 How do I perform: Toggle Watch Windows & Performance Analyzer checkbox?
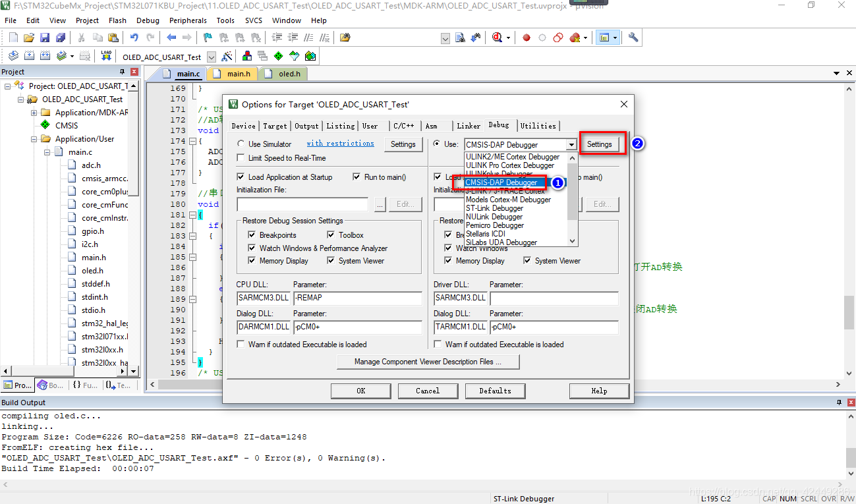[x=253, y=248]
